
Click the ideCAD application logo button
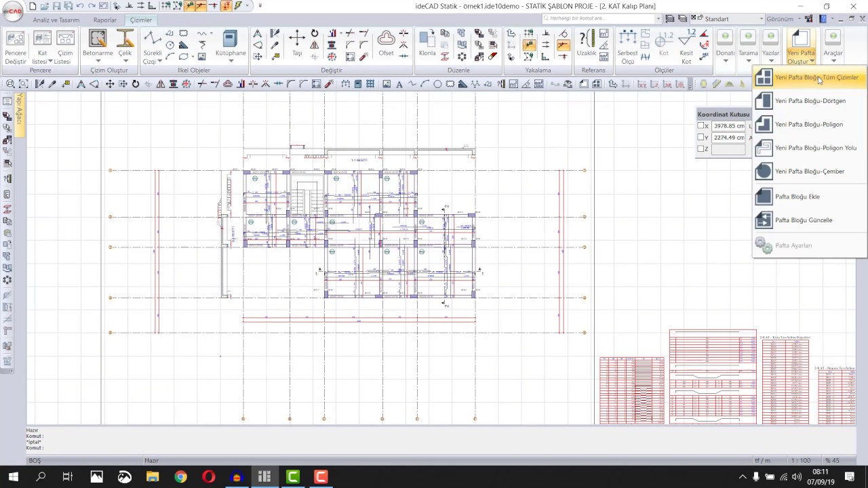pyautogui.click(x=13, y=12)
